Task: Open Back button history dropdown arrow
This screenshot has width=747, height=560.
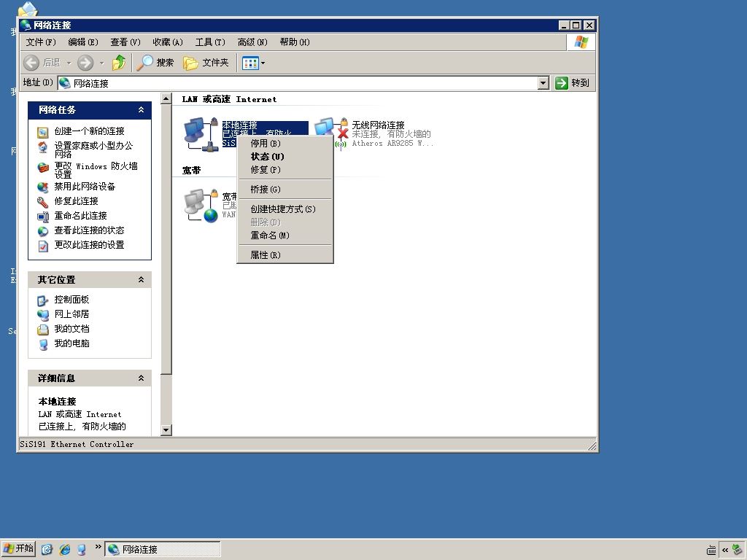Action: coord(69,63)
